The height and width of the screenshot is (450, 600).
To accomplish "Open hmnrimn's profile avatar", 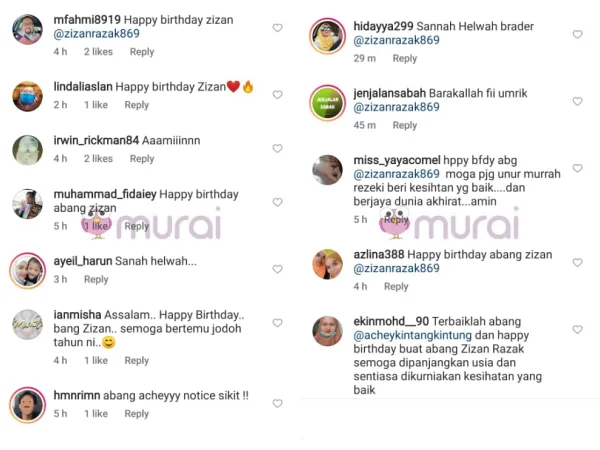I will pyautogui.click(x=28, y=405).
